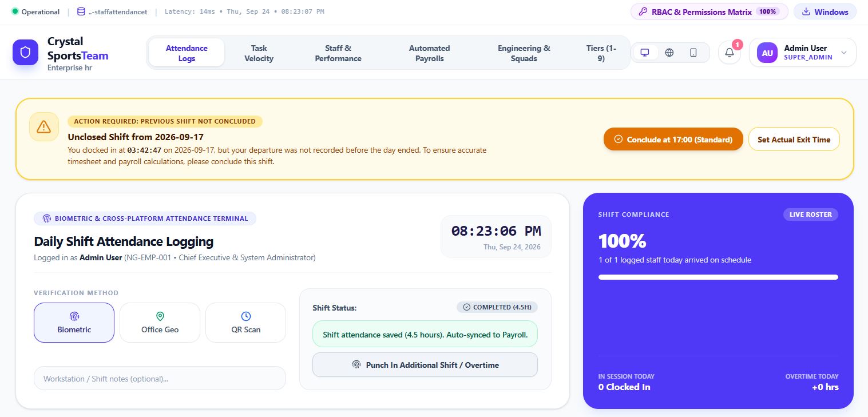Open the Engineering & Squads tab

point(524,53)
